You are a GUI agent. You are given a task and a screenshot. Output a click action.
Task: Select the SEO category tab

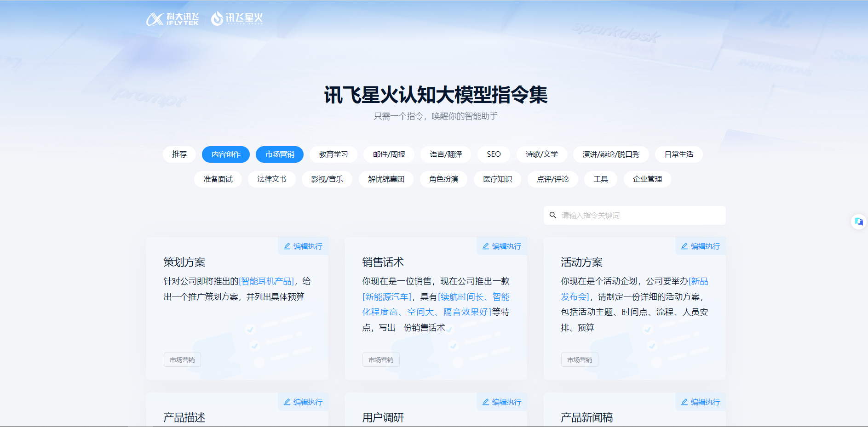pos(494,154)
